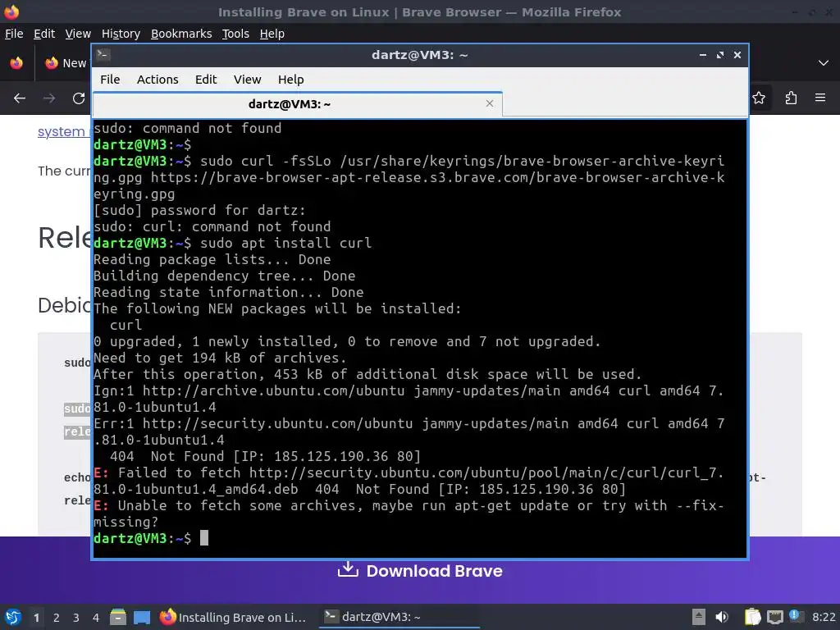The image size is (840, 630).
Task: Close the terminal window
Action: [x=737, y=55]
